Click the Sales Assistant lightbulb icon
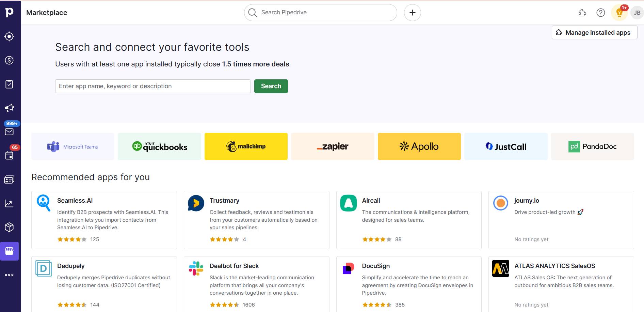The height and width of the screenshot is (312, 644). 619,13
